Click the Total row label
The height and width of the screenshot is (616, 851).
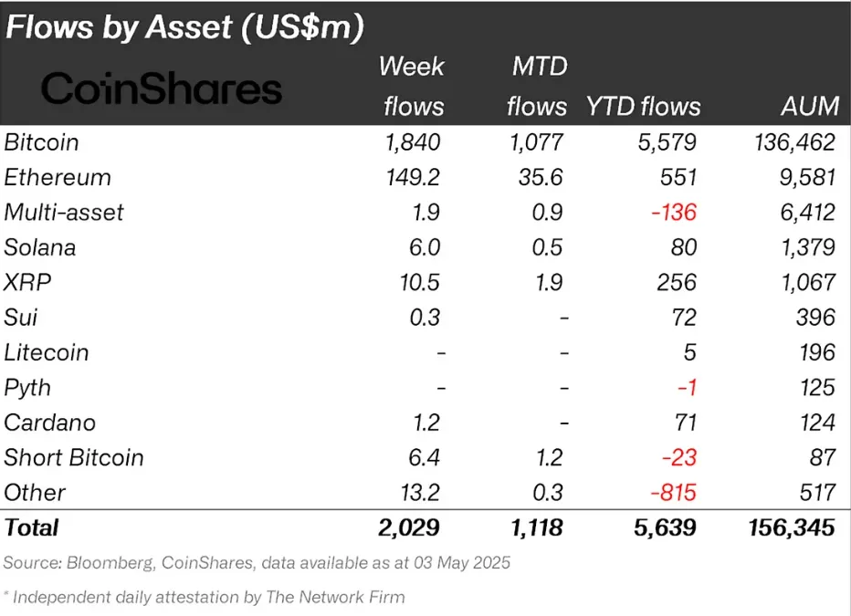click(32, 527)
